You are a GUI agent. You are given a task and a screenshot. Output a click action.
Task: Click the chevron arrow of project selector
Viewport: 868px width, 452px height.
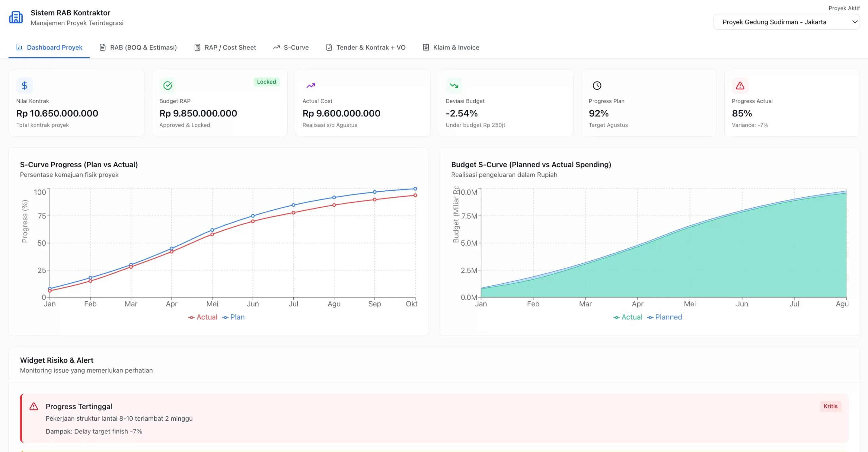(x=855, y=22)
